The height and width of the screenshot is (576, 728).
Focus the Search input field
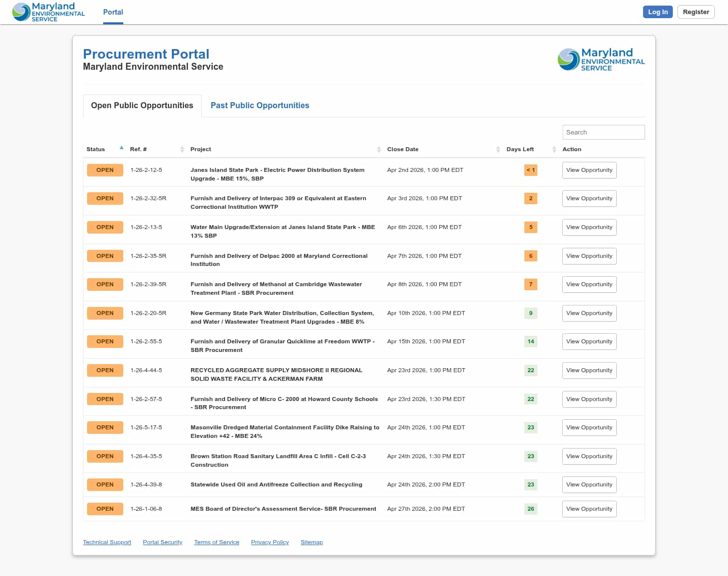point(603,132)
